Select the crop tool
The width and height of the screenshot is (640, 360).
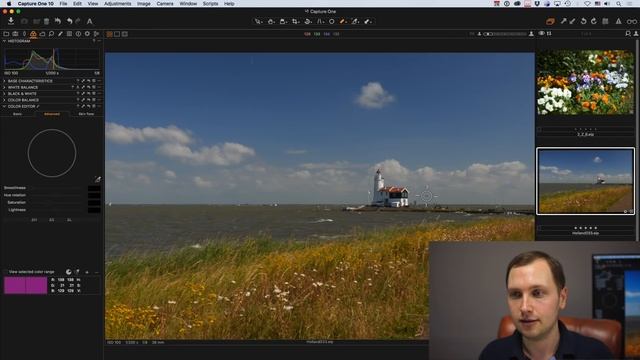tap(295, 21)
